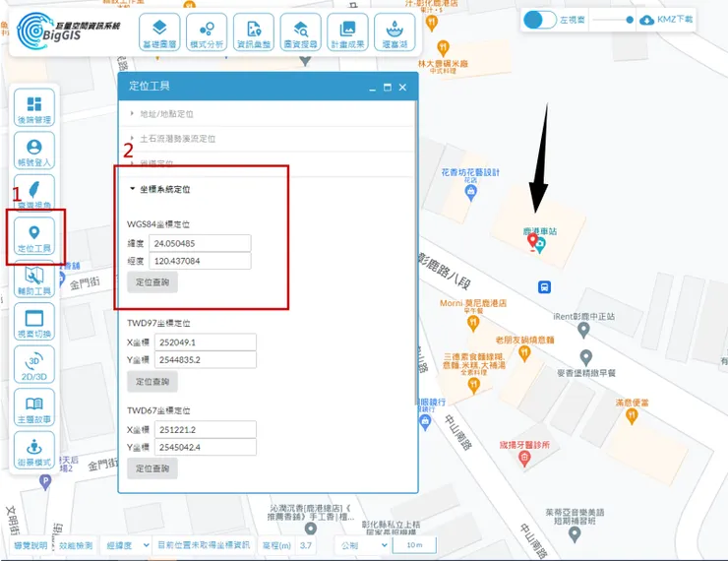Click the iRent彰鹿中正站 location marker

583,330
